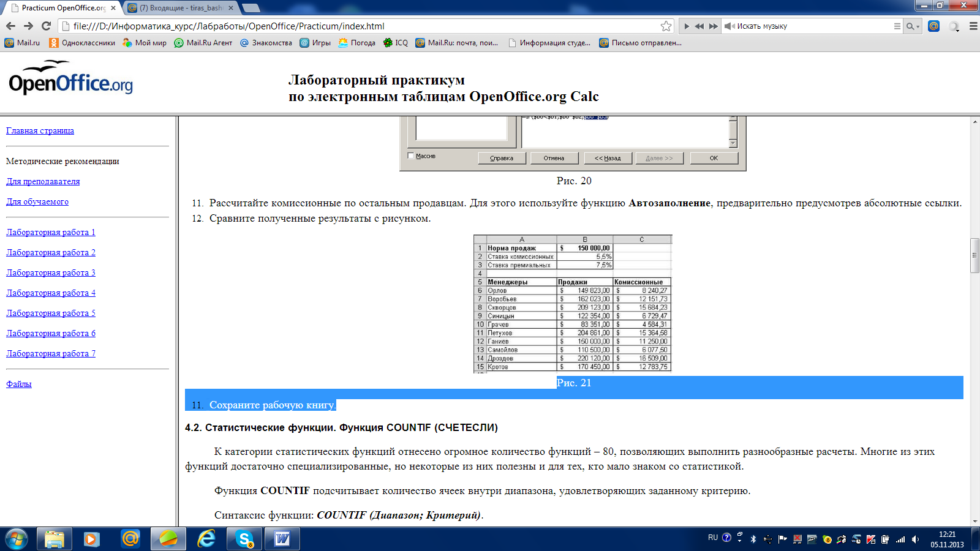Open Windows Explorer from the taskbar
This screenshot has height=551, width=980.
(55, 539)
